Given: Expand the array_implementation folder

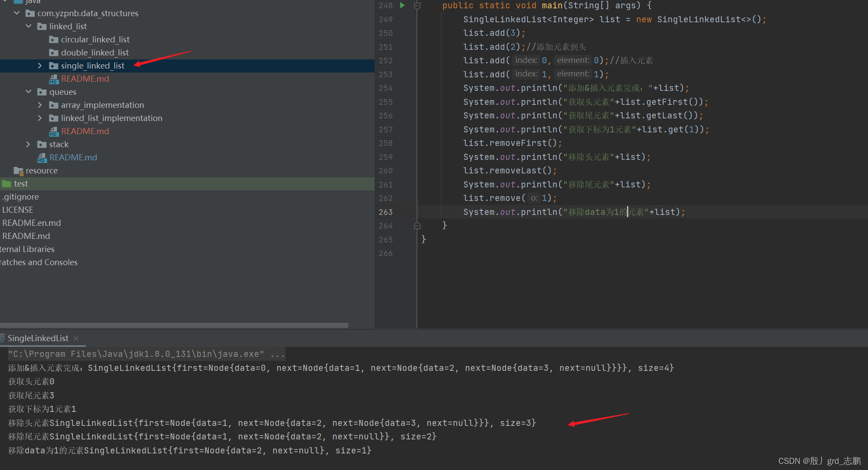Looking at the screenshot, I should tap(40, 105).
